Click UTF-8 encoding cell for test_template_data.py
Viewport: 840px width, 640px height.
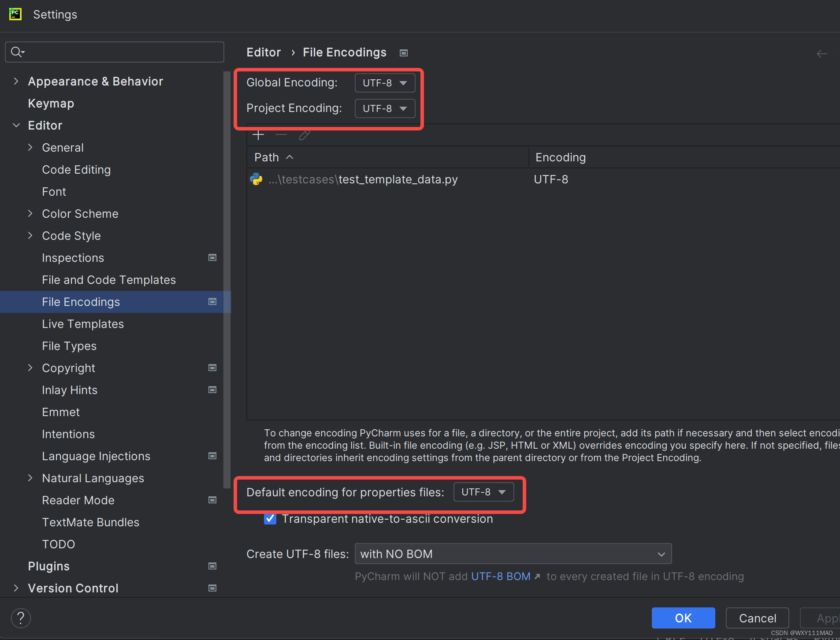point(551,179)
